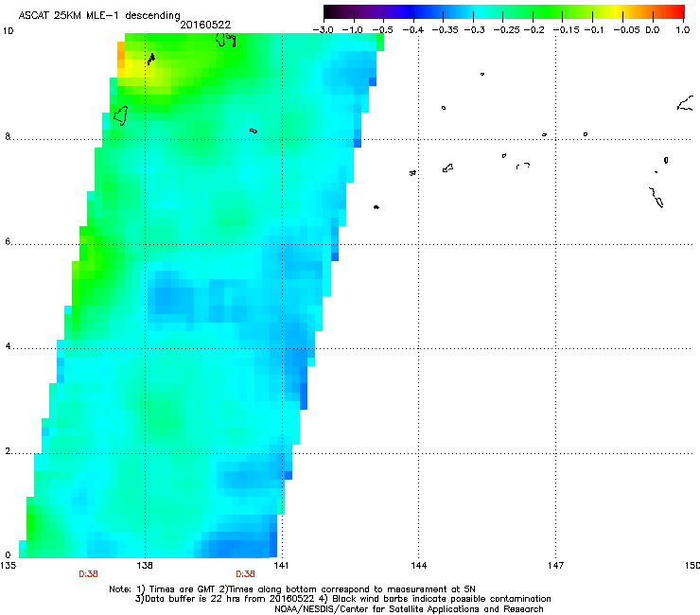
Task: Click the black end of the color bar
Action: point(329,11)
